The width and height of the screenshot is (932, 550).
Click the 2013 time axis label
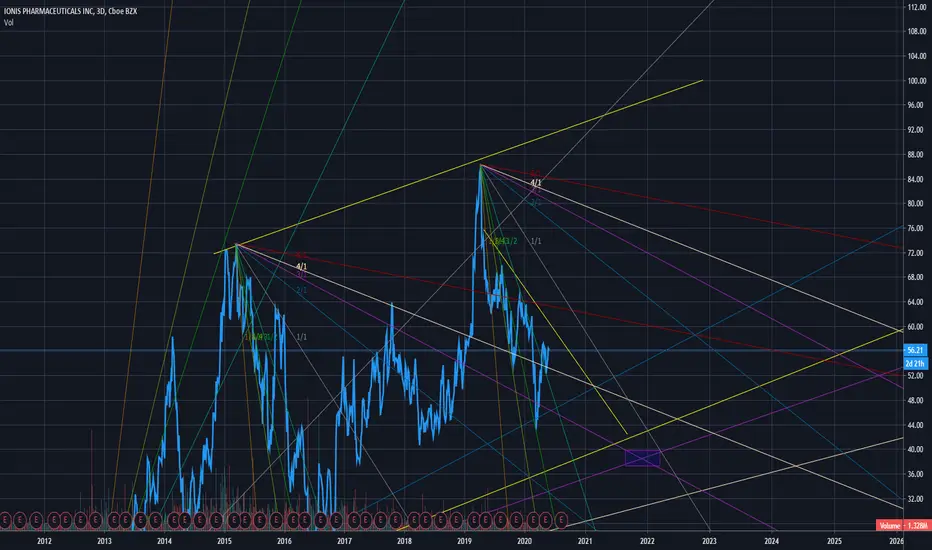pos(104,541)
